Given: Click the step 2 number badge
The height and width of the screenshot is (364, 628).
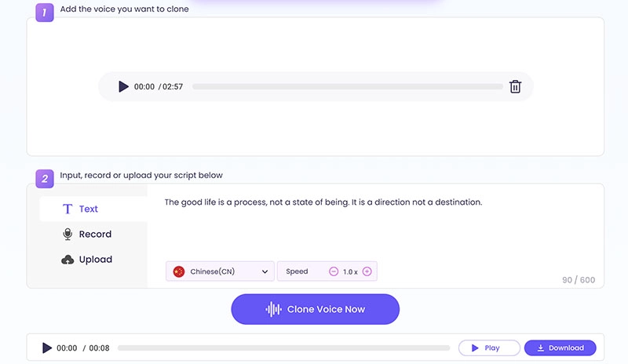Looking at the screenshot, I should (x=45, y=179).
